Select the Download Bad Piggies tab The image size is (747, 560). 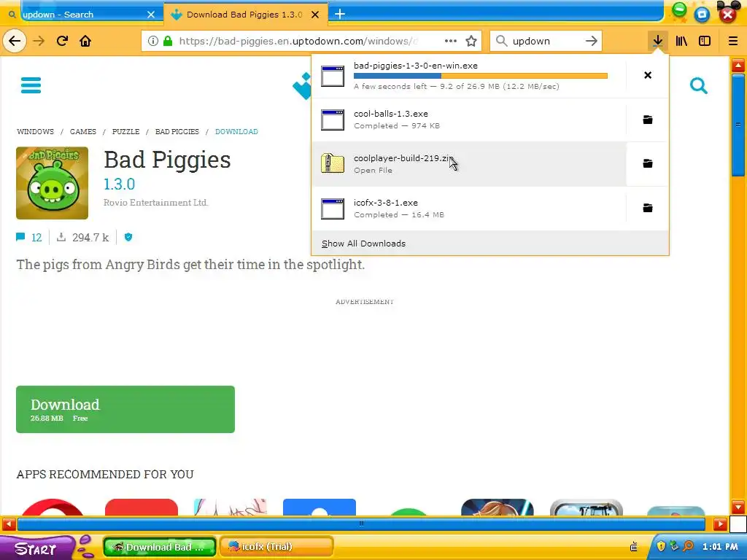click(244, 15)
